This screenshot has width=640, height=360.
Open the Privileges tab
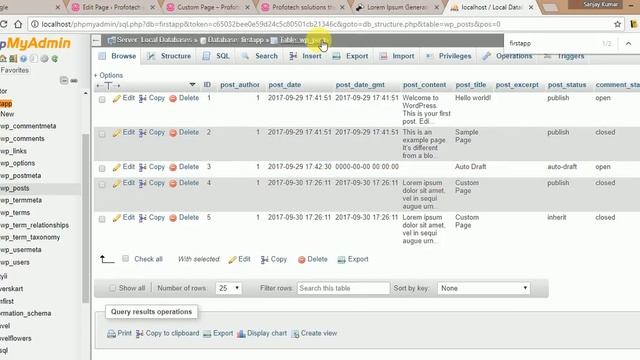coord(448,56)
